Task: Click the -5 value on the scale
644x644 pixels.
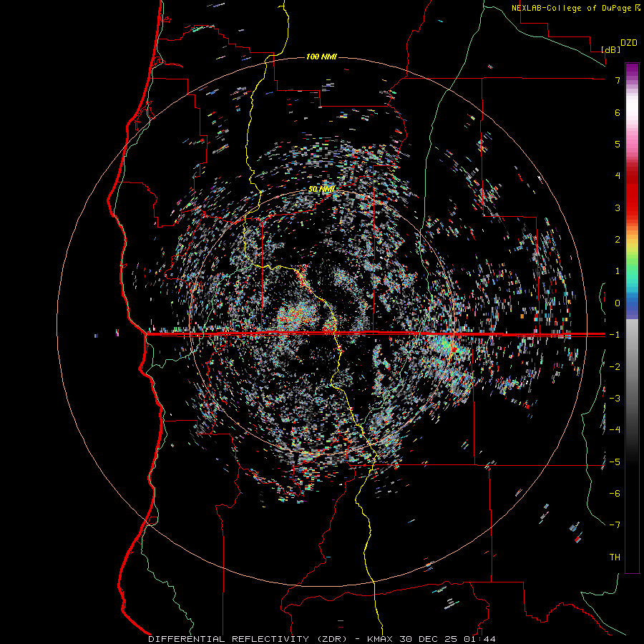Action: (615, 462)
